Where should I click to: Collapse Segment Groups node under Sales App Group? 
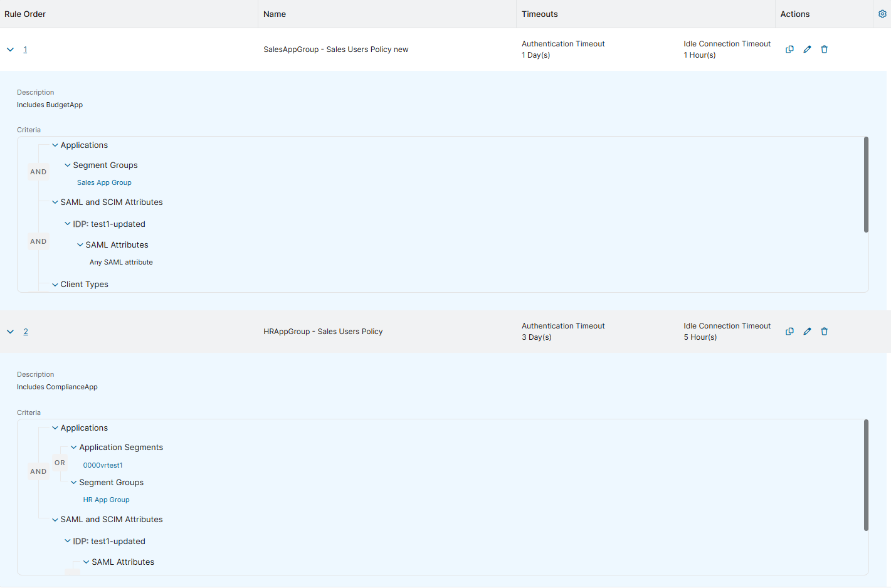(68, 165)
